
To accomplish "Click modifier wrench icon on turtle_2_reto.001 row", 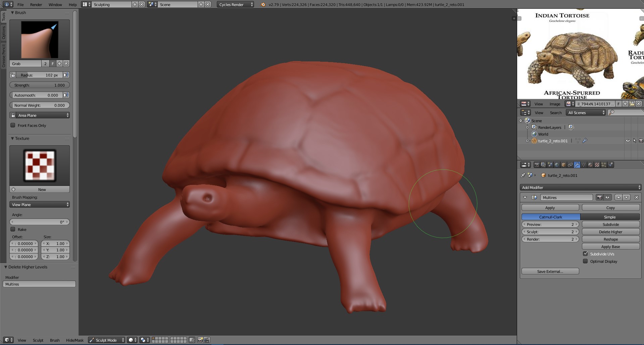I will click(585, 141).
